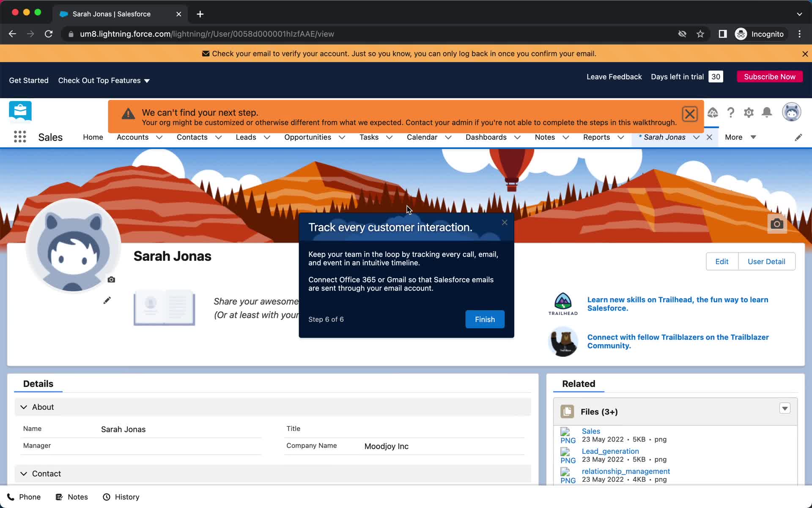
Task: Open the History utility in the bottom bar
Action: 121,497
